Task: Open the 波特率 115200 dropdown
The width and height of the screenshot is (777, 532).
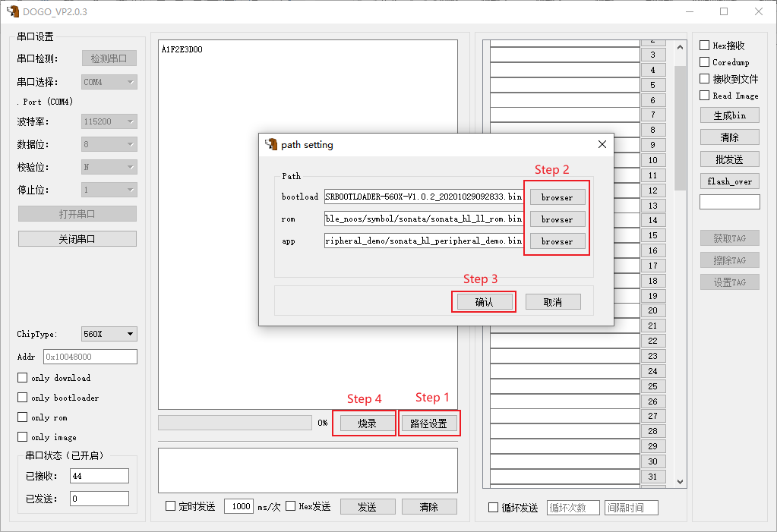Action: pos(109,121)
